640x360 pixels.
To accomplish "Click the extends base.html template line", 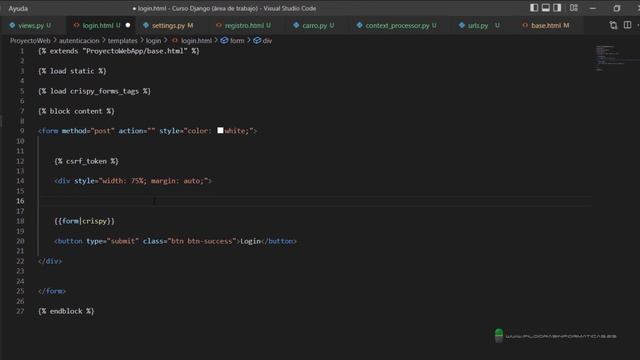I will (119, 51).
